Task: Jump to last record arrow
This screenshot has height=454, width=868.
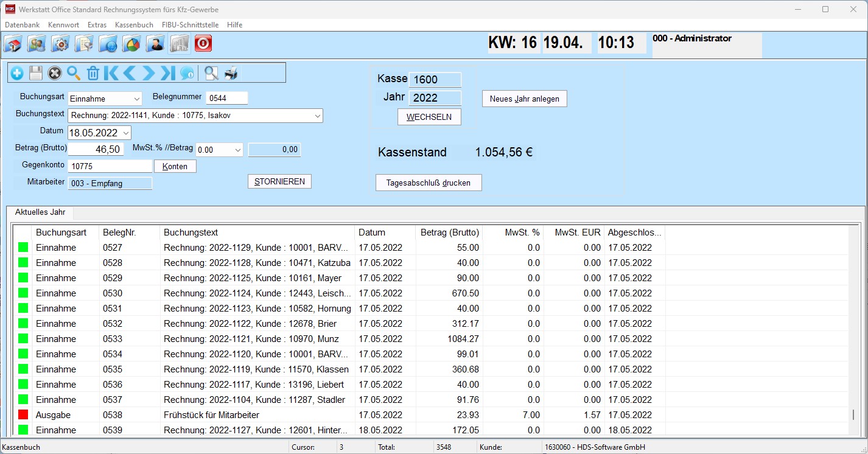Action: coord(167,74)
